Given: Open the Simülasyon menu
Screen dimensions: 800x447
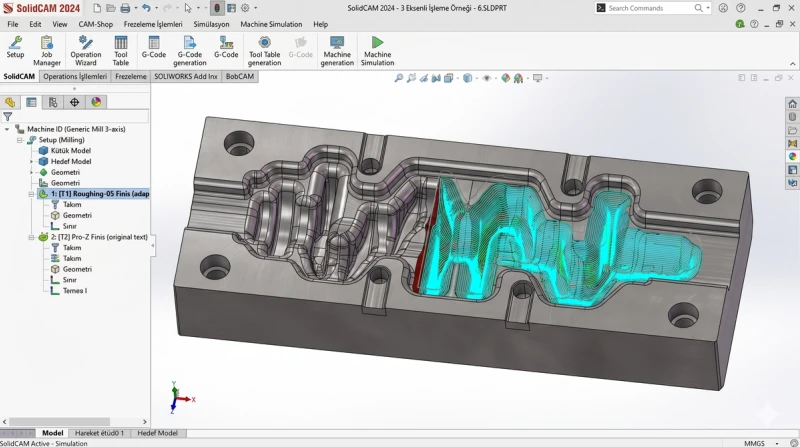Looking at the screenshot, I should click(211, 24).
